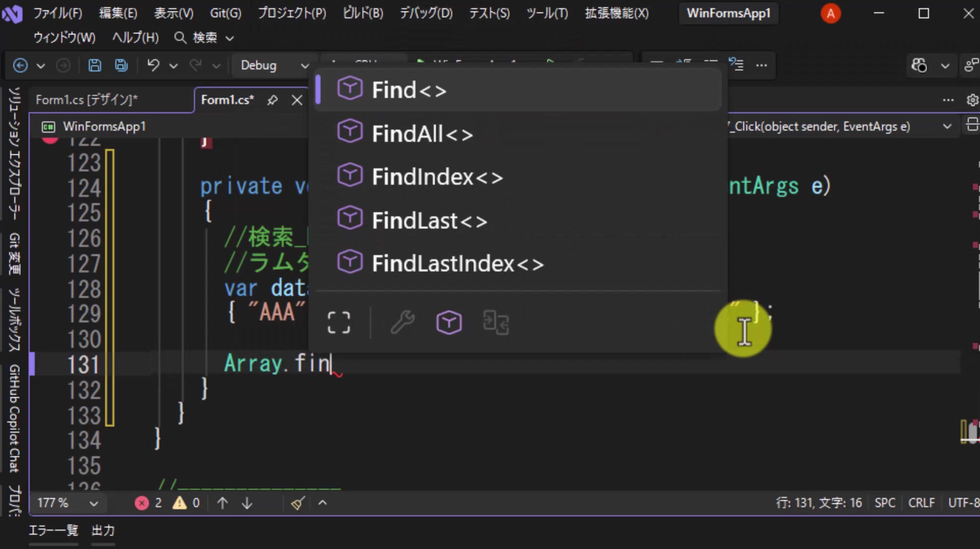Undo the last edit
The height and width of the screenshot is (549, 980).
pos(153,65)
